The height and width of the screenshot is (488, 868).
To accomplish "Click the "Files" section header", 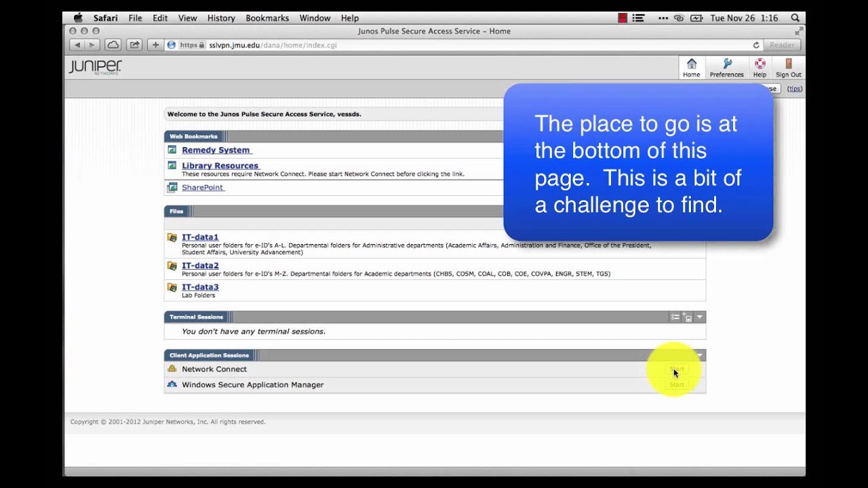I will click(x=176, y=211).
